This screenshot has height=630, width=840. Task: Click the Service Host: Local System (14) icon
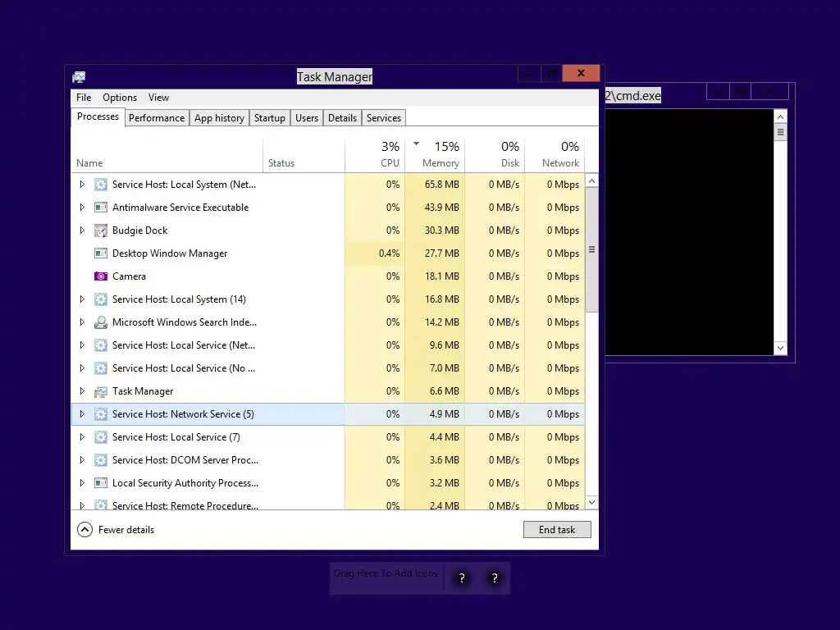point(101,299)
